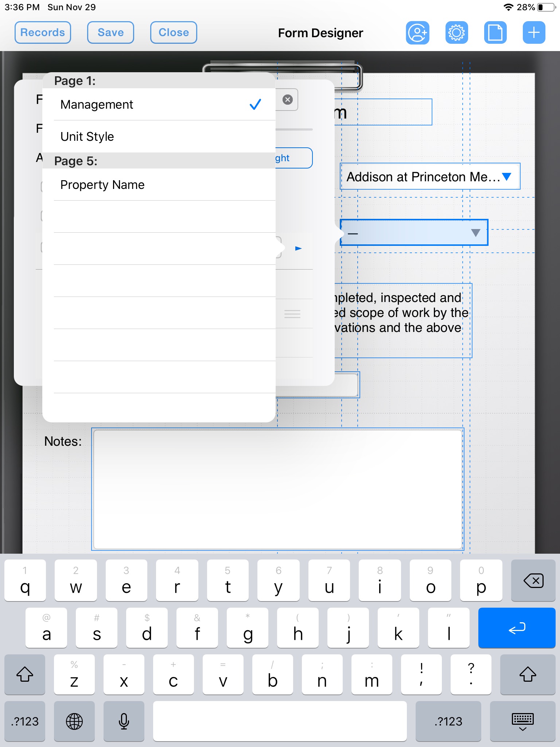Select the Unit Style option
Screen dimensions: 560x747
click(x=159, y=136)
